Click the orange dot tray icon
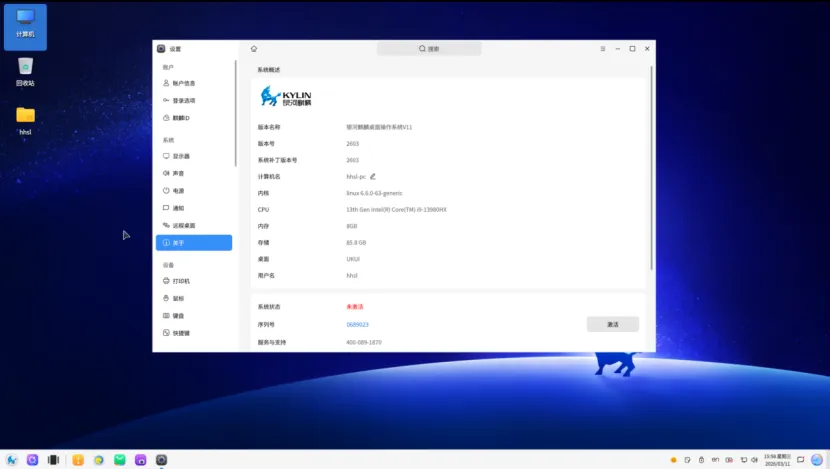The image size is (831, 470). (x=674, y=460)
